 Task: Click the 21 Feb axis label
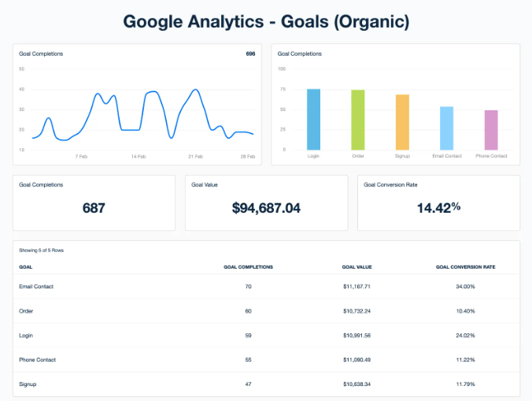tap(196, 157)
